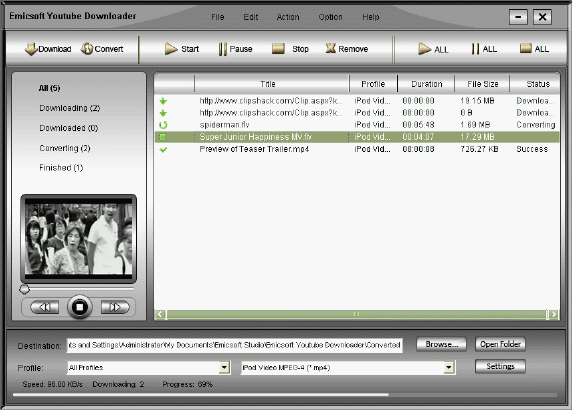This screenshot has height=410, width=572.
Task: Click the preview seek slider handle
Action: (x=24, y=289)
